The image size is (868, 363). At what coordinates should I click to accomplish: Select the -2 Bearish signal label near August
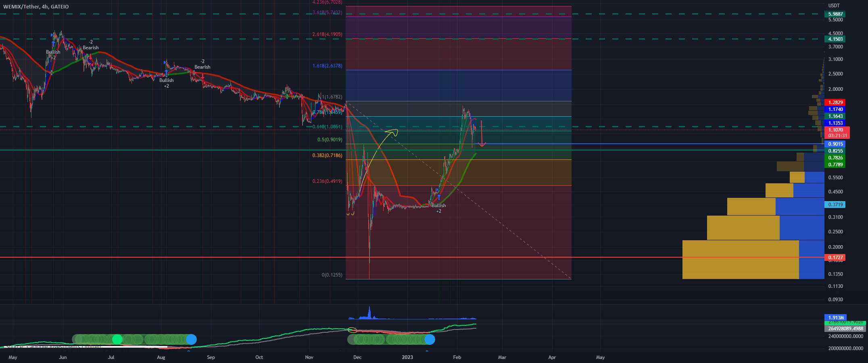tap(202, 64)
